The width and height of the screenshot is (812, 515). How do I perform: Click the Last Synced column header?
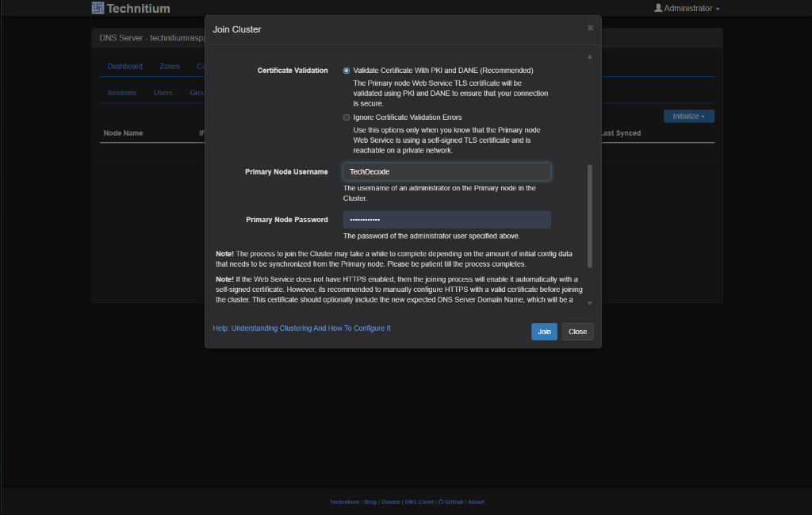(x=621, y=133)
